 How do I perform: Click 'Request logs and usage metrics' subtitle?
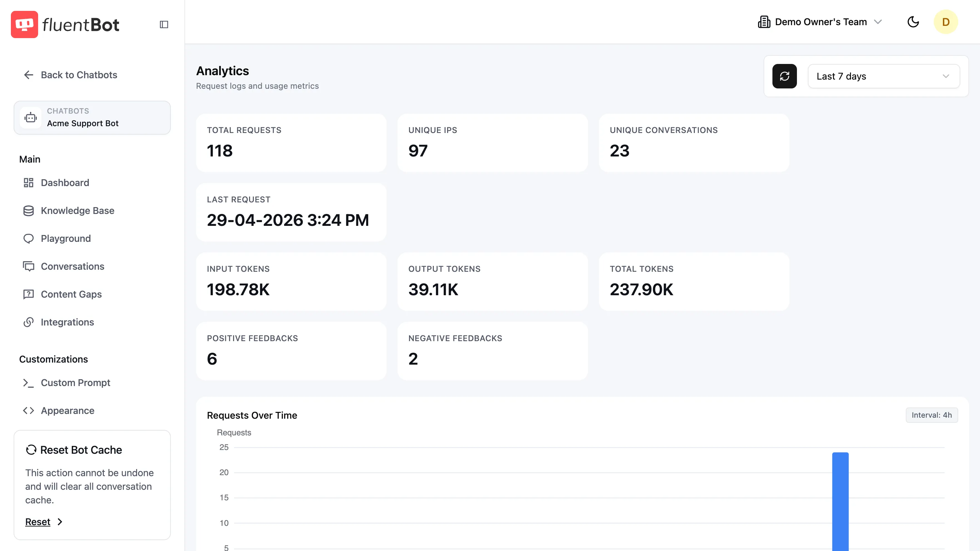click(x=257, y=86)
